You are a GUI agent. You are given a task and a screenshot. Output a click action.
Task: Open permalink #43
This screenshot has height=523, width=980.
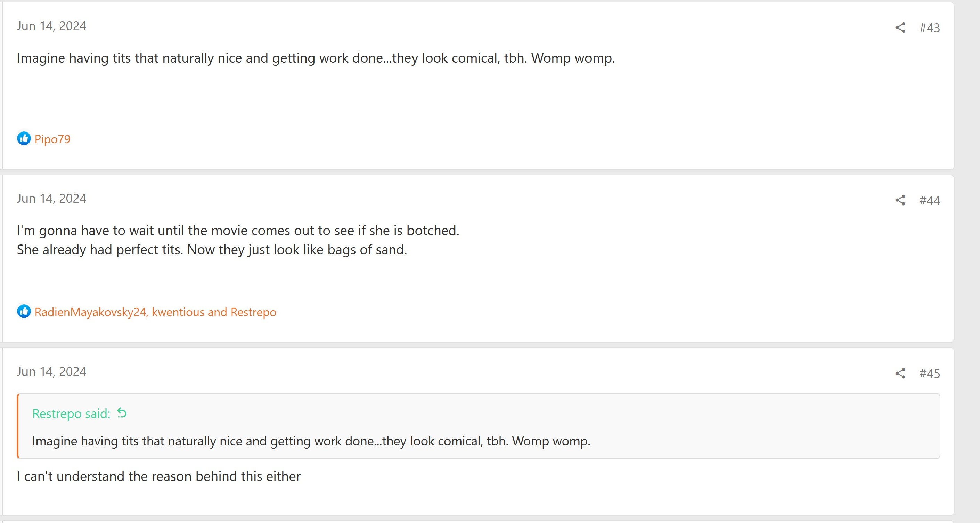click(x=929, y=28)
